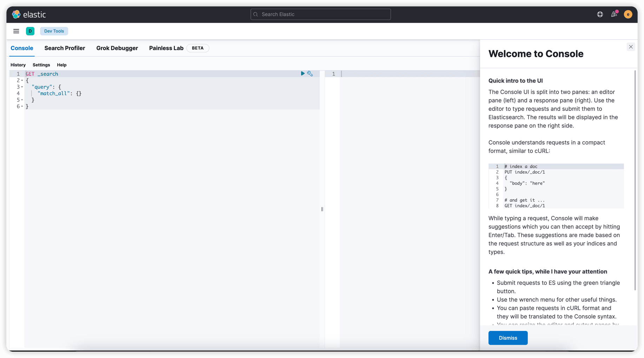Viewport: 644px width, 358px height.
Task: Open the History menu
Action: (18, 65)
